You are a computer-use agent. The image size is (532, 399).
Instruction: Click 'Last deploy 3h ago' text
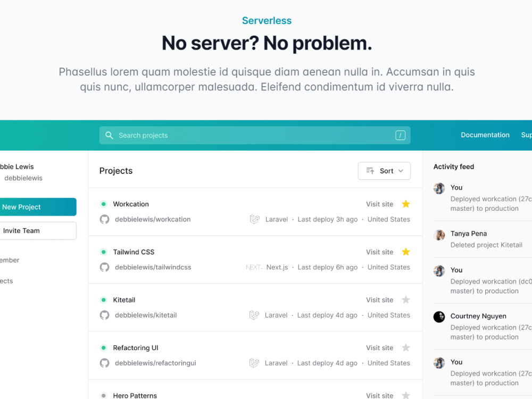[327, 219]
